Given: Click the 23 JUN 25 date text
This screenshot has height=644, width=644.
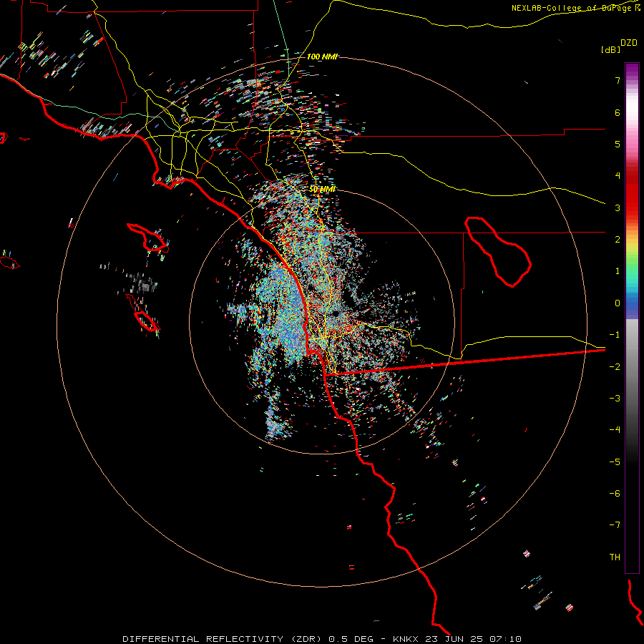Looking at the screenshot, I should pos(454,639).
